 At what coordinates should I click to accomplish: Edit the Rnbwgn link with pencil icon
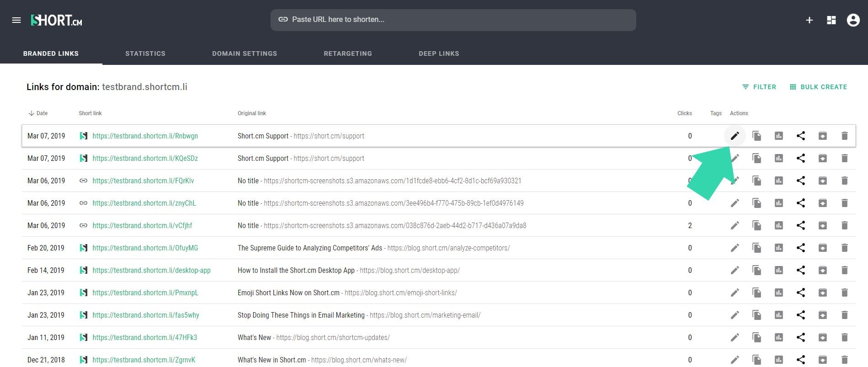(735, 136)
